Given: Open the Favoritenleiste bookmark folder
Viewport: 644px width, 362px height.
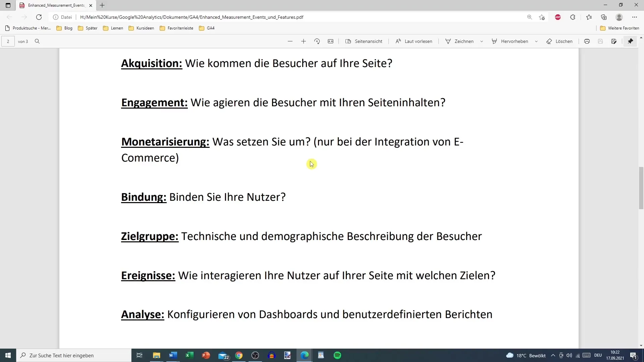Looking at the screenshot, I should click(x=176, y=28).
